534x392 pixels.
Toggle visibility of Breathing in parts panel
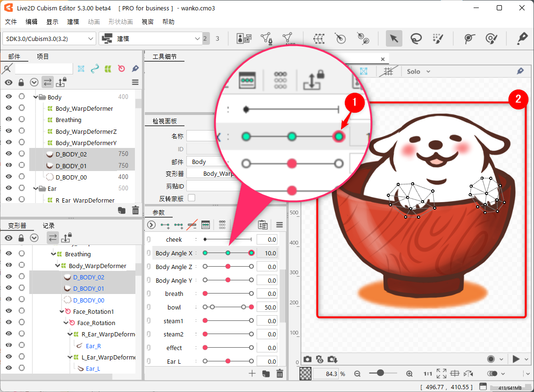pyautogui.click(x=8, y=120)
